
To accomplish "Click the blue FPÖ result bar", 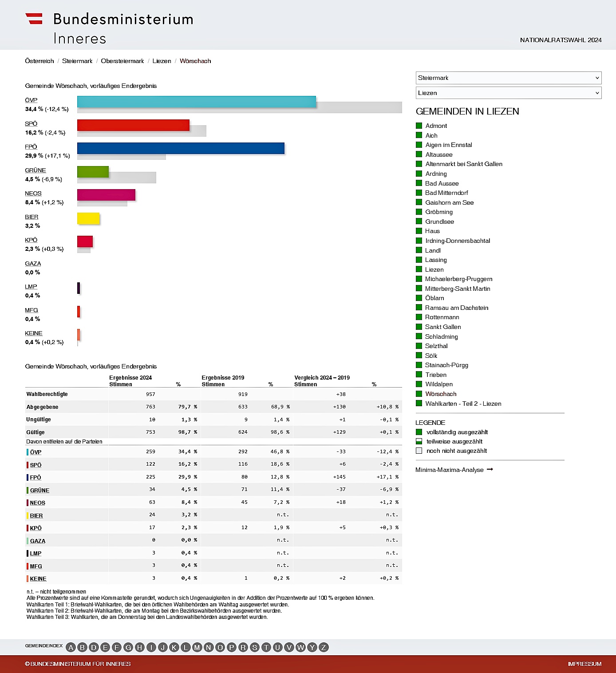I will pos(181,148).
